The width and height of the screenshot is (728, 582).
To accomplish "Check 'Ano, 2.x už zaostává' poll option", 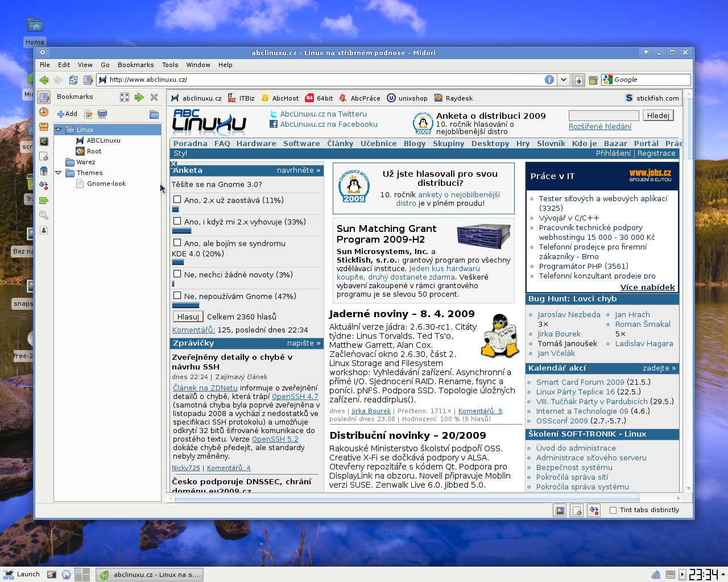I will pos(177,199).
